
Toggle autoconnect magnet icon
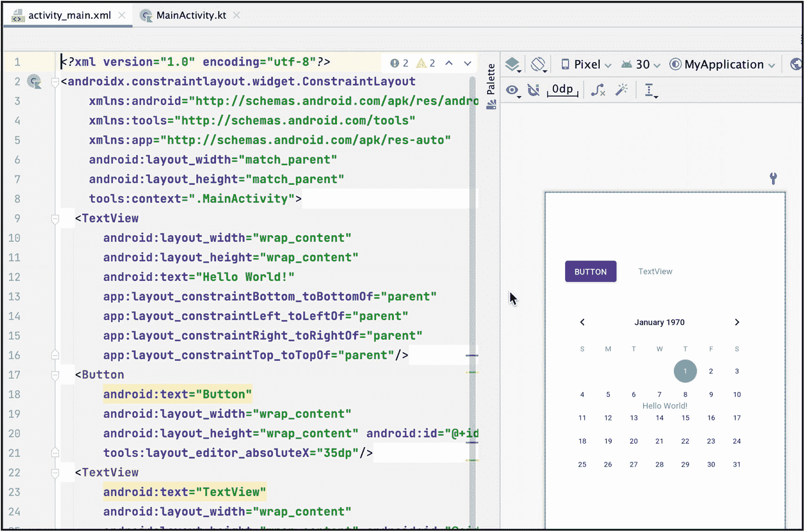coord(533,90)
